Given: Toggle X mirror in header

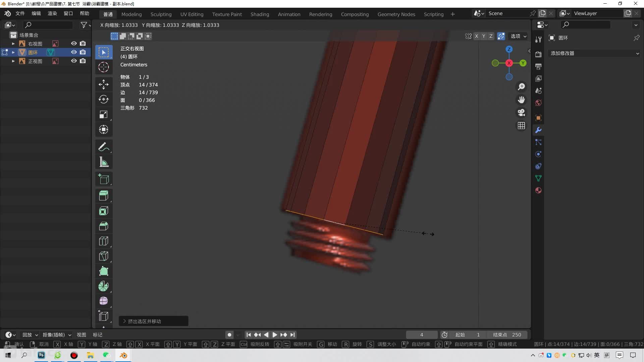Looking at the screenshot, I should (x=476, y=36).
